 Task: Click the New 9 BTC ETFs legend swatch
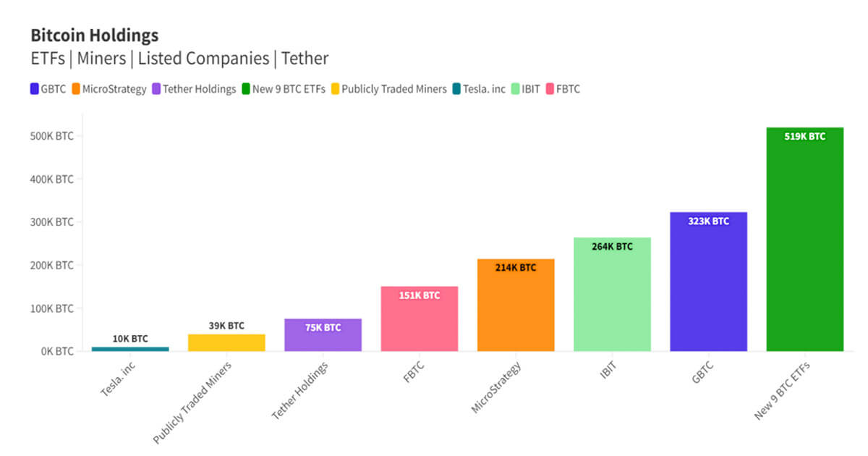(246, 89)
